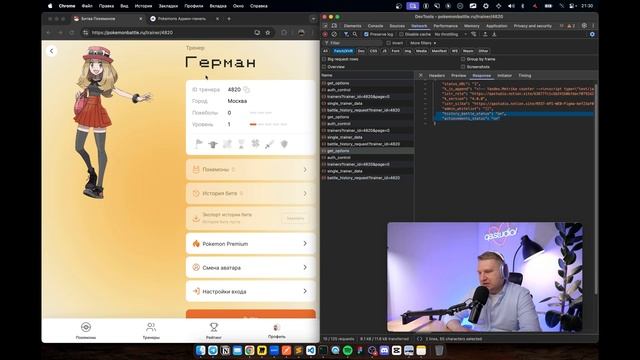Open the Chrome profile avatar
640x360 pixels.
click(x=301, y=33)
